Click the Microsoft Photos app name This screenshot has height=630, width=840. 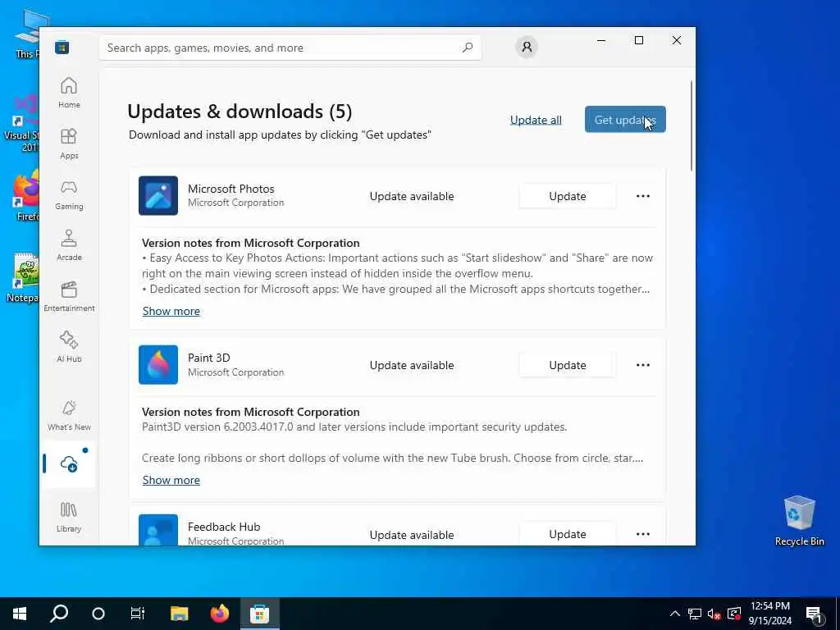point(231,189)
